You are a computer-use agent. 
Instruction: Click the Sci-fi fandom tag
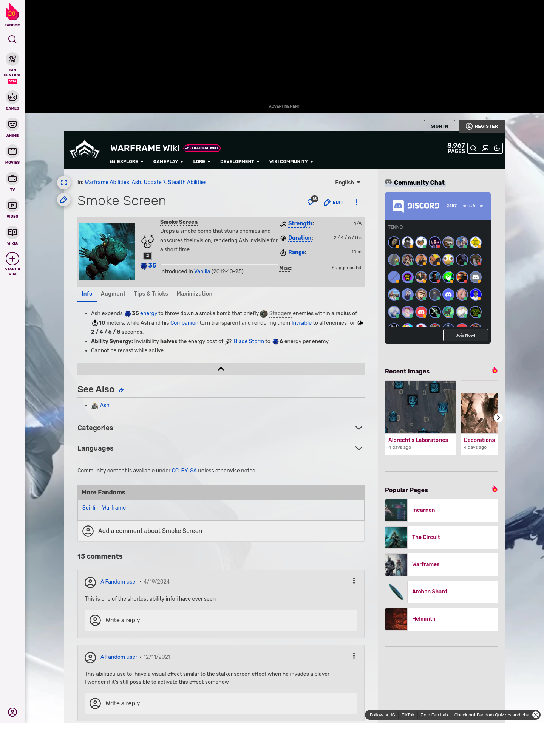coord(89,508)
